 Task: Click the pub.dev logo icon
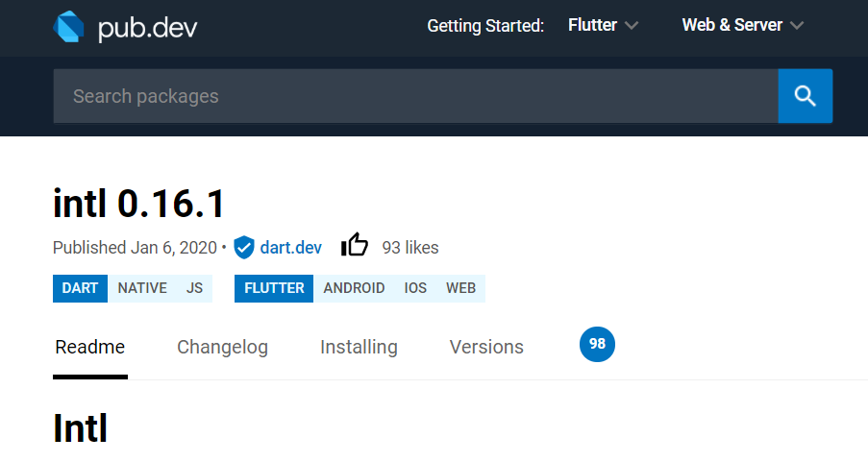[x=68, y=27]
